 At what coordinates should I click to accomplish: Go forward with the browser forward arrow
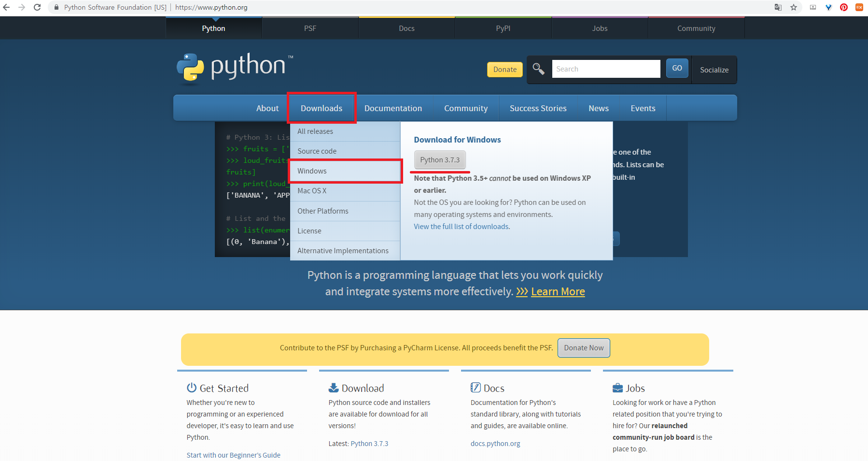[22, 7]
